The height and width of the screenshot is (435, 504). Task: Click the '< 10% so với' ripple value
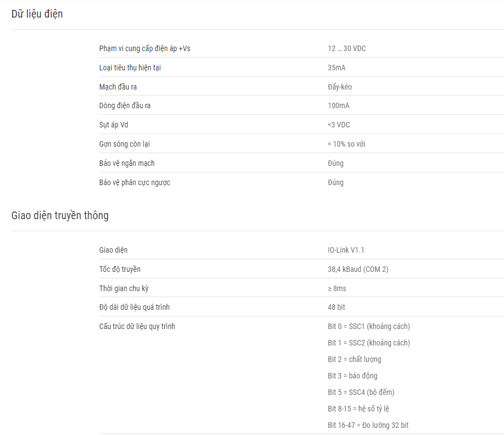(346, 144)
